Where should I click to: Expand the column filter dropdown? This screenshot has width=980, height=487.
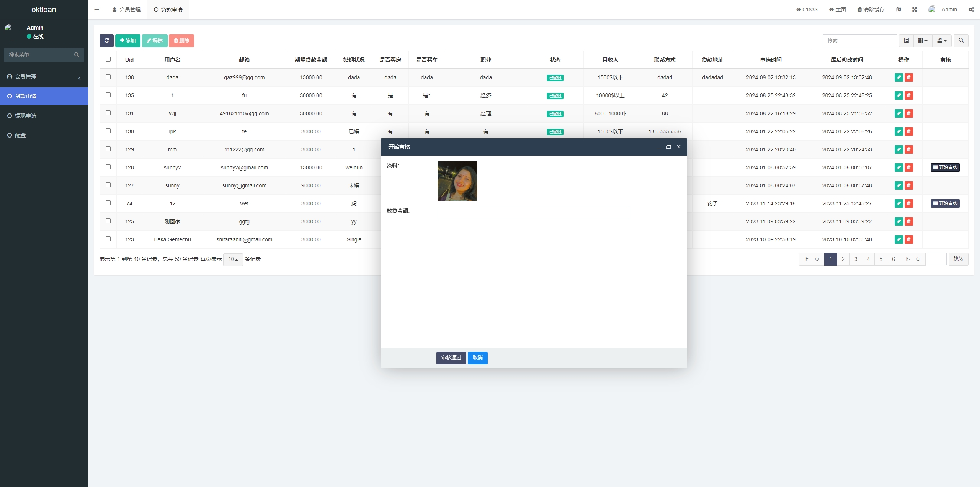tap(923, 41)
